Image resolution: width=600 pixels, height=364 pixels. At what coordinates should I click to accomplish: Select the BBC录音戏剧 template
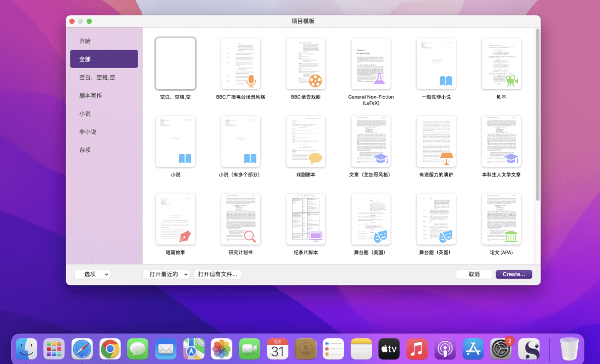(x=306, y=64)
